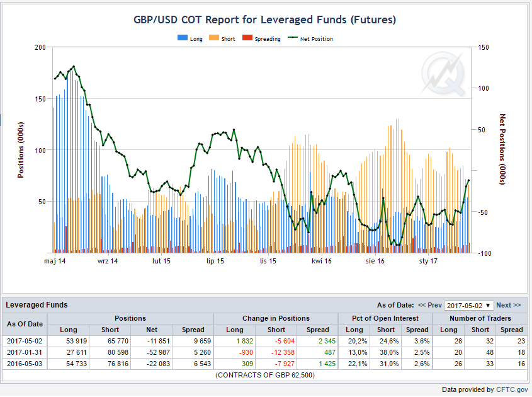Click the red Spreading legend swatch

[247, 38]
